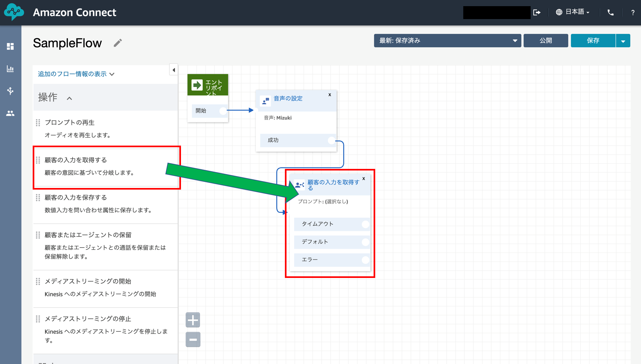Click the タイムアウト branch label
This screenshot has height=364, width=641.
point(318,224)
